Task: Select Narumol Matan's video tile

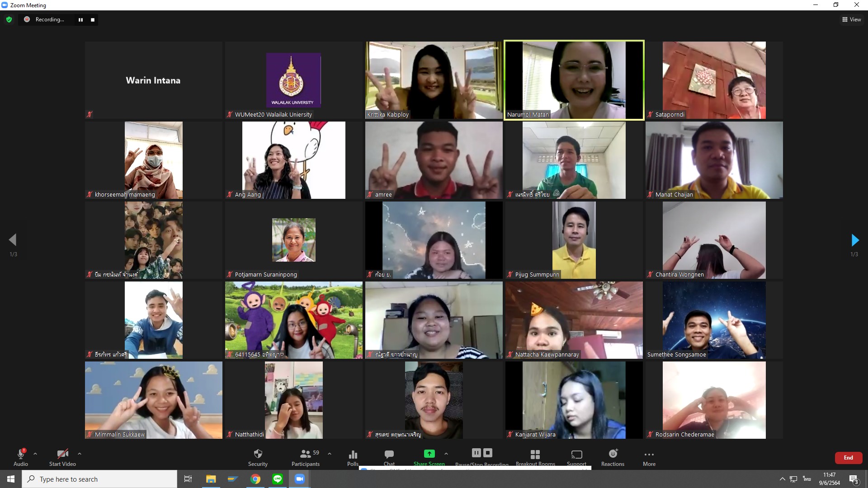Action: pos(574,80)
